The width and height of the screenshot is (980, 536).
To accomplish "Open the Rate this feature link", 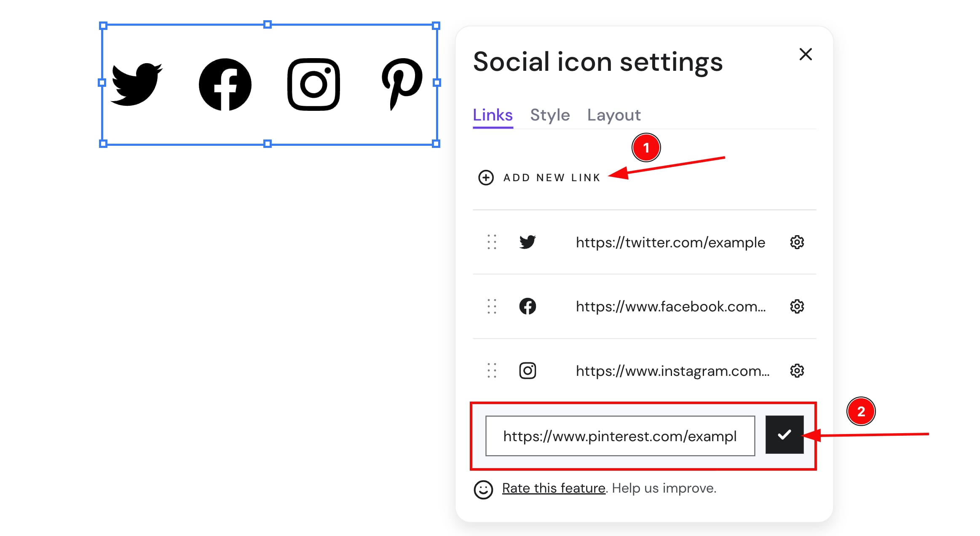I will [553, 488].
